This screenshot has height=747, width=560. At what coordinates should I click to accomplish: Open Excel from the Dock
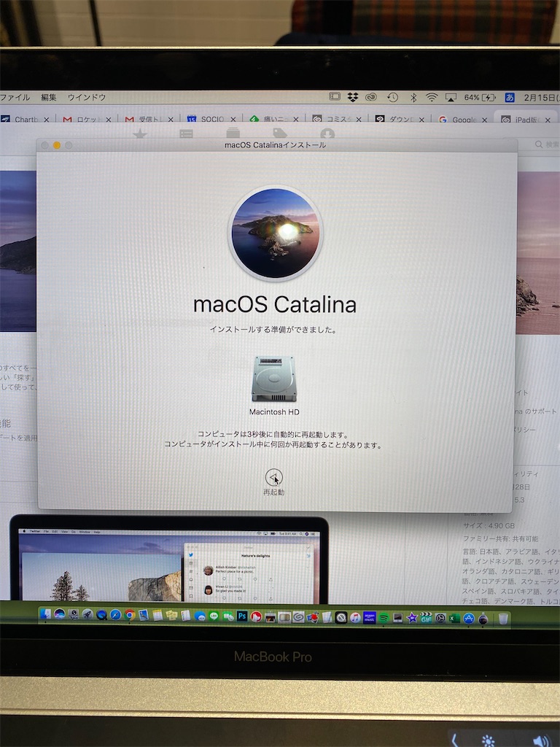click(455, 619)
